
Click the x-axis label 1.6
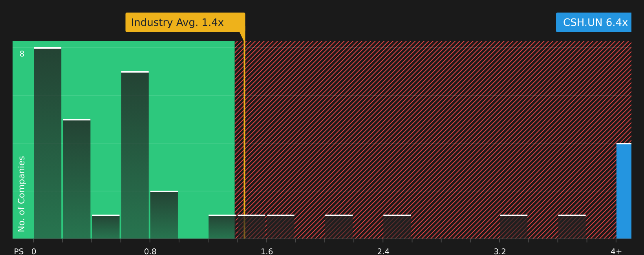(x=267, y=251)
